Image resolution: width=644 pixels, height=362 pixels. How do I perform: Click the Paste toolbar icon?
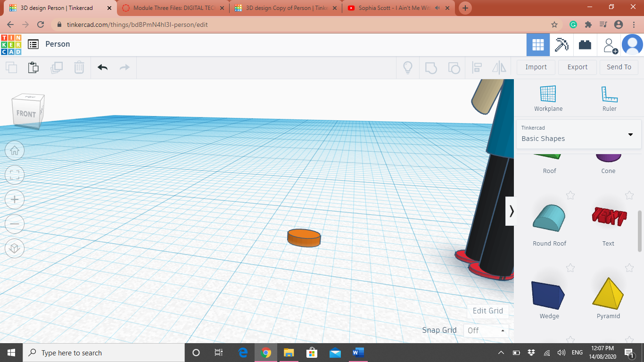click(x=33, y=67)
